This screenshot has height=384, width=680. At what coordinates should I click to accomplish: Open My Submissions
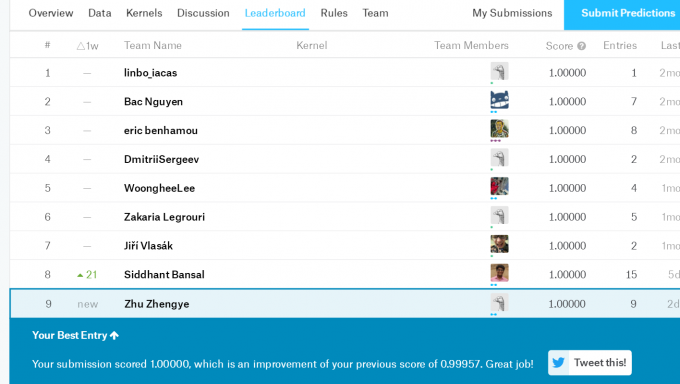coord(512,13)
